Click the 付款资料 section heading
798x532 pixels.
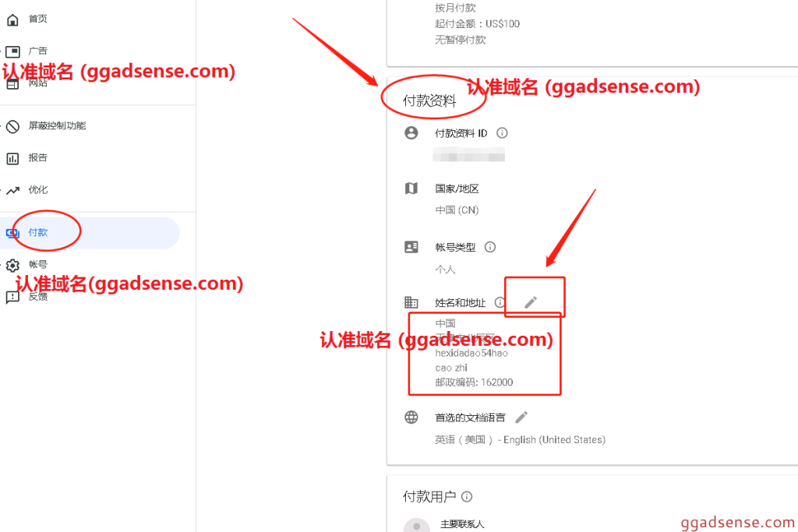point(429,100)
